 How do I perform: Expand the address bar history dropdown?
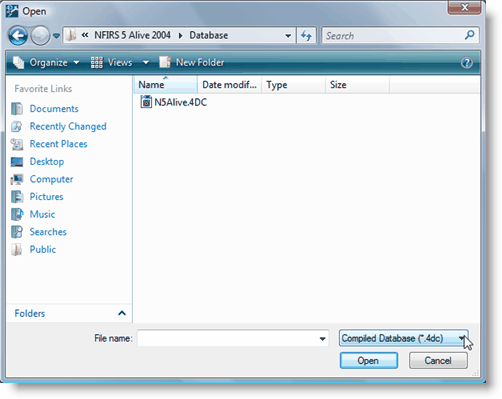[288, 35]
